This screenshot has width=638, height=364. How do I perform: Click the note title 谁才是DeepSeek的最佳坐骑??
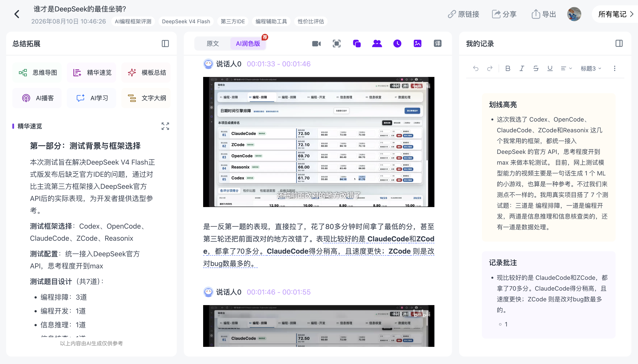pyautogui.click(x=80, y=9)
